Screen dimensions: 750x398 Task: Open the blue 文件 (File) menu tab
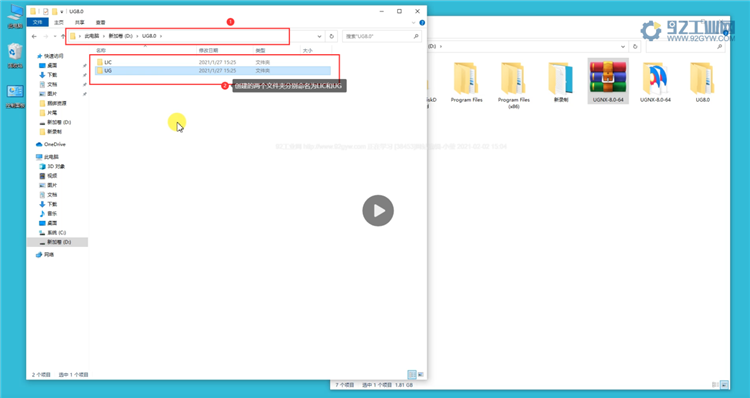pyautogui.click(x=37, y=22)
